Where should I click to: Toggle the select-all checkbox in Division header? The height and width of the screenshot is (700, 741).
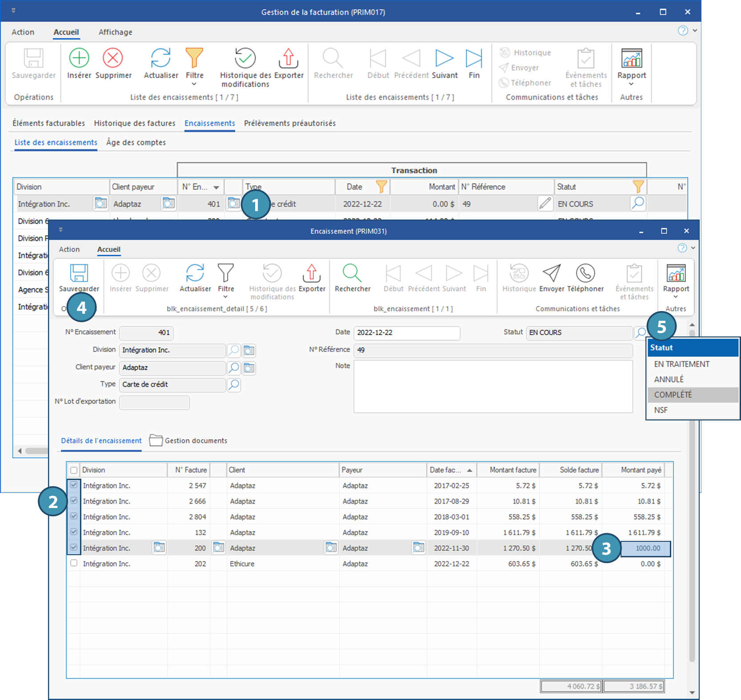point(74,470)
